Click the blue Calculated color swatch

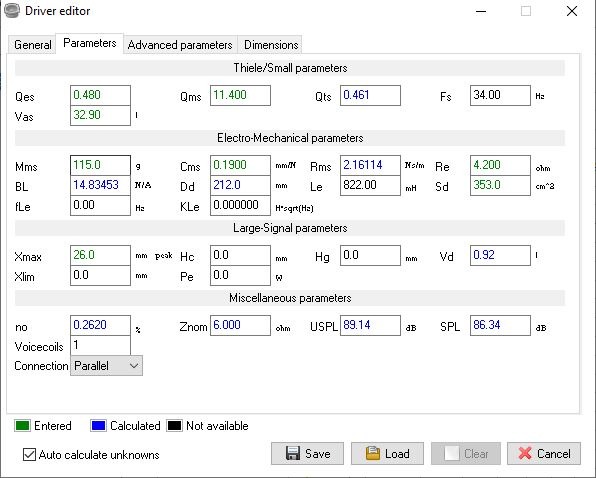[98, 426]
